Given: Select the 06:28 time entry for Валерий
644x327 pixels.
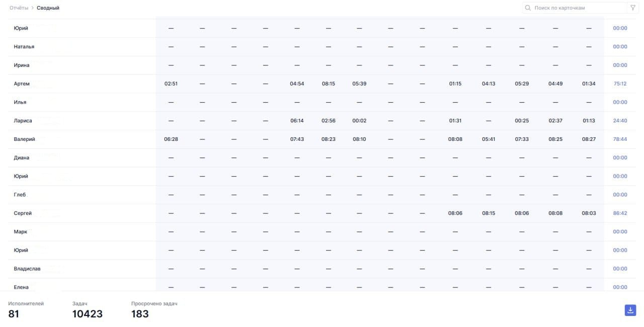Looking at the screenshot, I should click(171, 139).
